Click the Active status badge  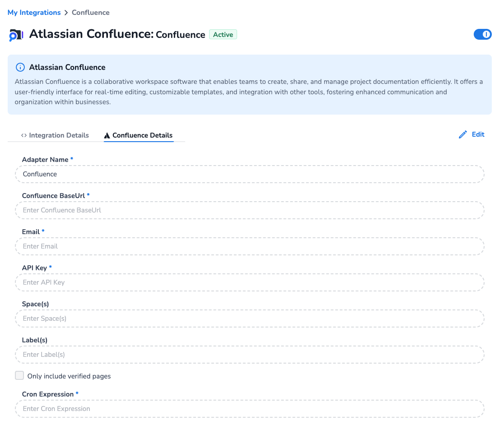point(223,34)
